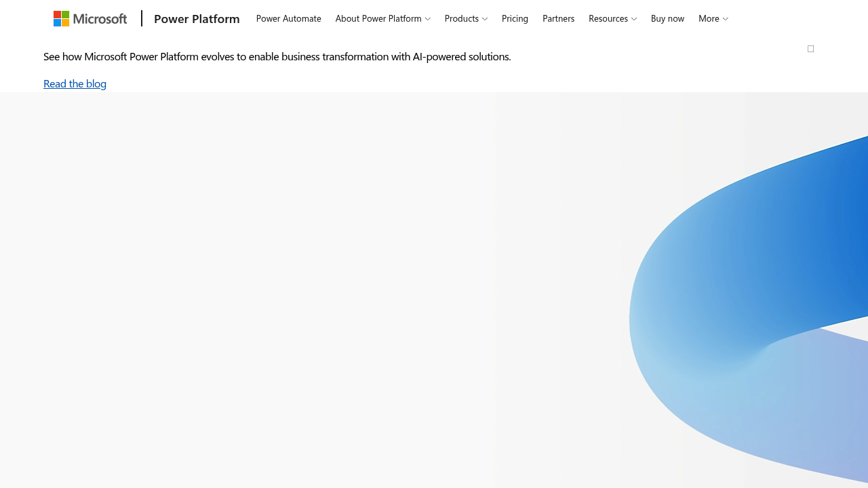This screenshot has width=868, height=488.
Task: Go to Power Automate page
Action: point(289,18)
